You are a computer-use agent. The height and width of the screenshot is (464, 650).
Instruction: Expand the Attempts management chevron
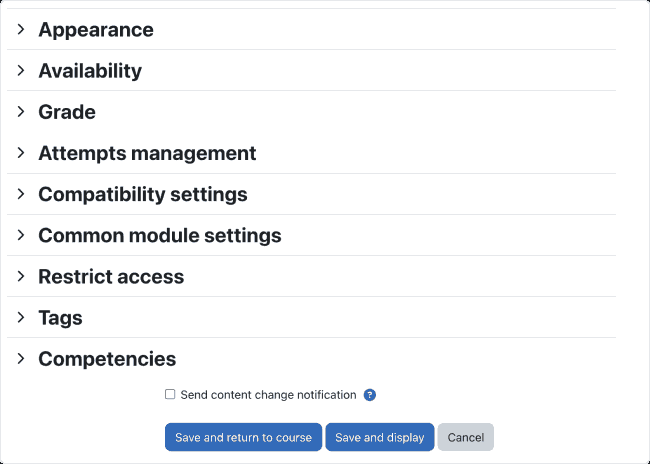pos(21,153)
